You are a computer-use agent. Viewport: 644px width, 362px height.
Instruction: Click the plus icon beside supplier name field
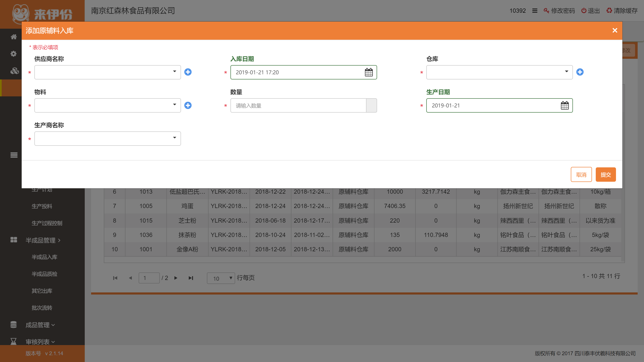[x=188, y=72]
